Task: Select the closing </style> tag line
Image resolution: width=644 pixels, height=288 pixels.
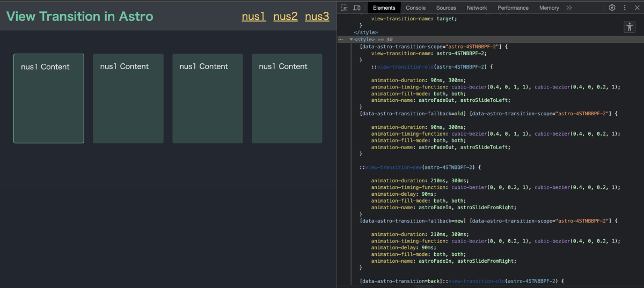Action: [365, 33]
